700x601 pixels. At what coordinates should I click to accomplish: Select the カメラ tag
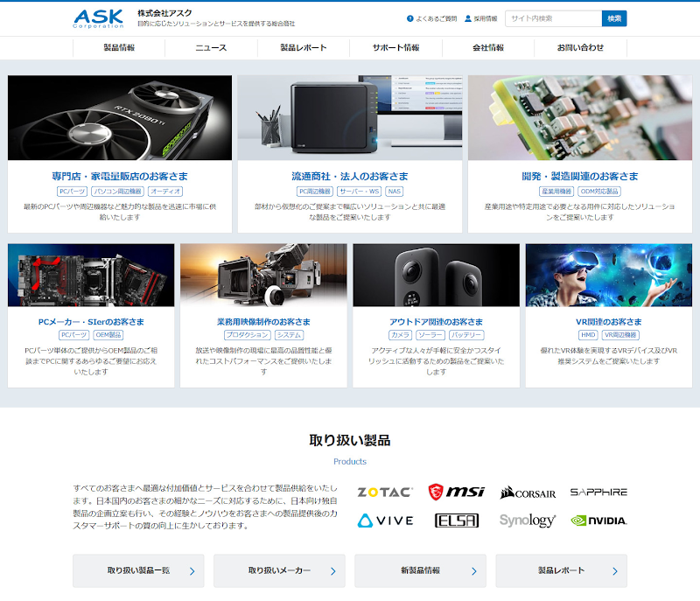coord(400,335)
